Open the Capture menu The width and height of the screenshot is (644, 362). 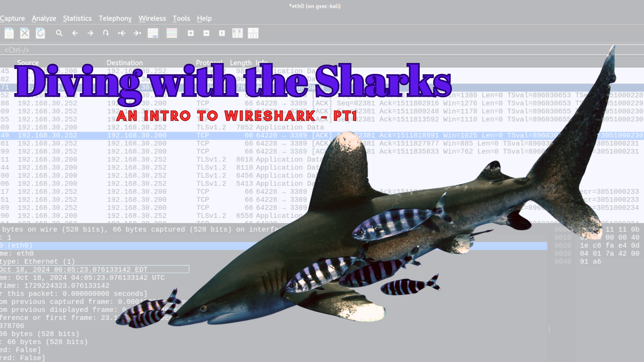click(12, 18)
